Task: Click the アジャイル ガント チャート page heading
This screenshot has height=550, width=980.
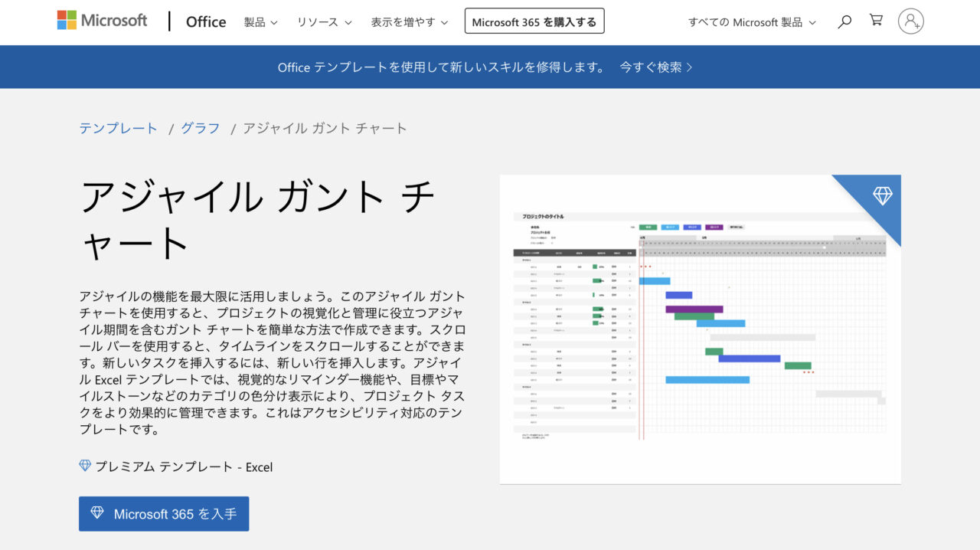Action: 256,219
